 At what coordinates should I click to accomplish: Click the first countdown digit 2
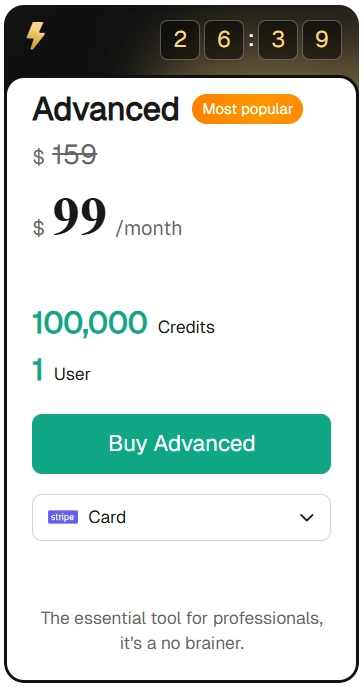[180, 40]
